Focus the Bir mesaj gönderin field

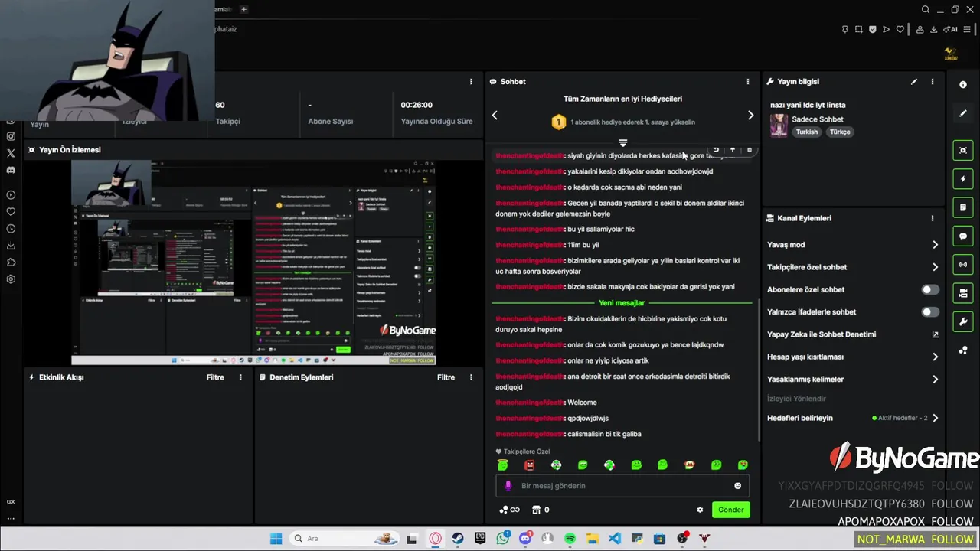pyautogui.click(x=622, y=486)
